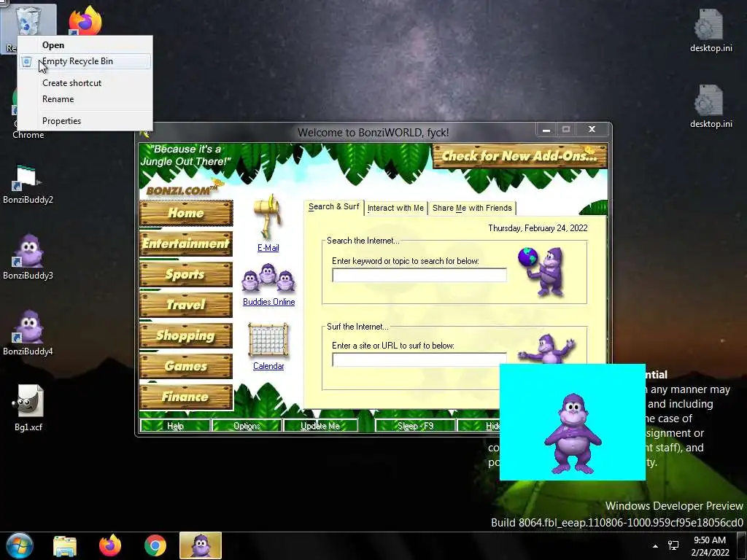747x560 pixels.
Task: Close the BonziWORLD window
Action: click(592, 130)
